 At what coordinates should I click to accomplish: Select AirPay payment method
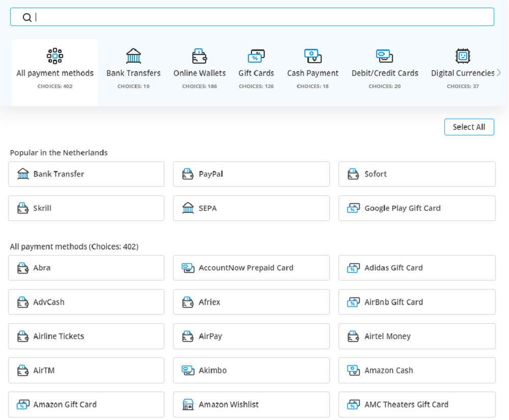(x=251, y=337)
